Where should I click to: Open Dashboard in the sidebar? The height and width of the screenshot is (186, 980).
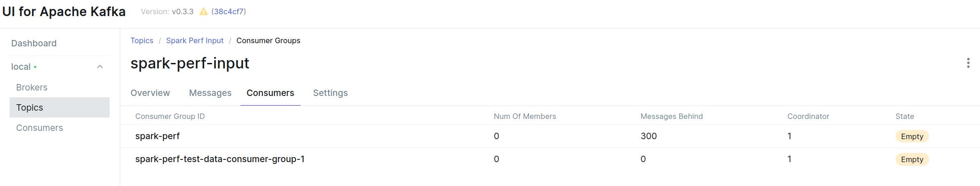click(x=34, y=43)
